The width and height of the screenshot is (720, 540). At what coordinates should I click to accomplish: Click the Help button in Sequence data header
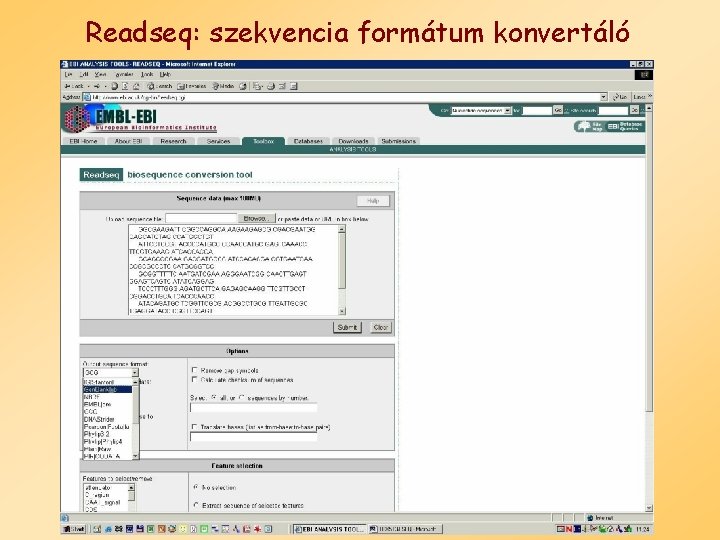coord(373,201)
